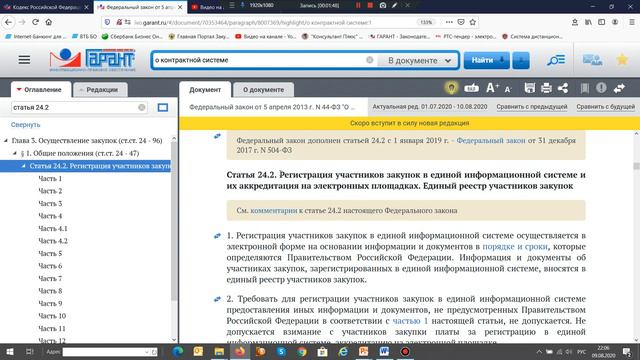
Task: Click the swap arrows icon in the toolbar
Action: click(x=619, y=88)
